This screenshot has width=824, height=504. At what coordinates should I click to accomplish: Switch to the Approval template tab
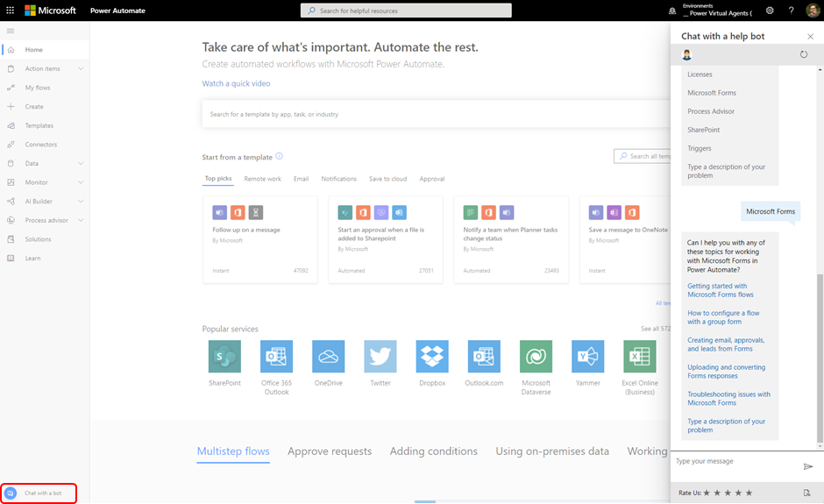[432, 179]
